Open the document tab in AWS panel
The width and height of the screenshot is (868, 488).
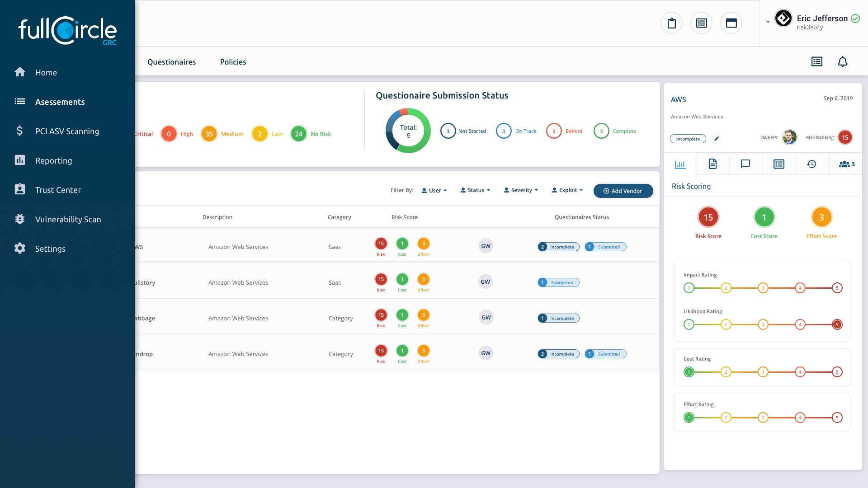pyautogui.click(x=713, y=164)
